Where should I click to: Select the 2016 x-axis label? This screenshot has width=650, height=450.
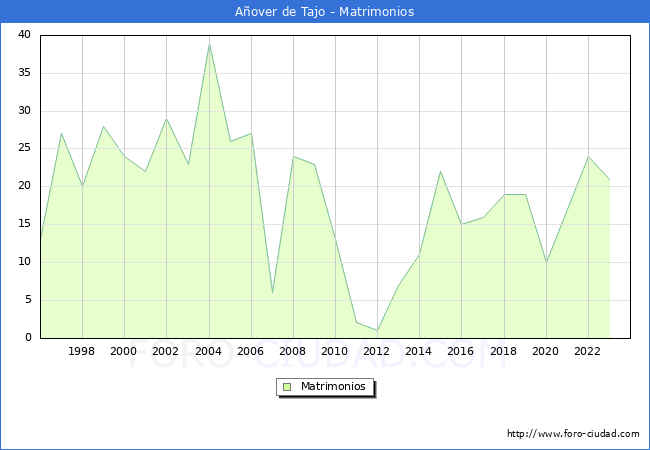click(x=461, y=351)
